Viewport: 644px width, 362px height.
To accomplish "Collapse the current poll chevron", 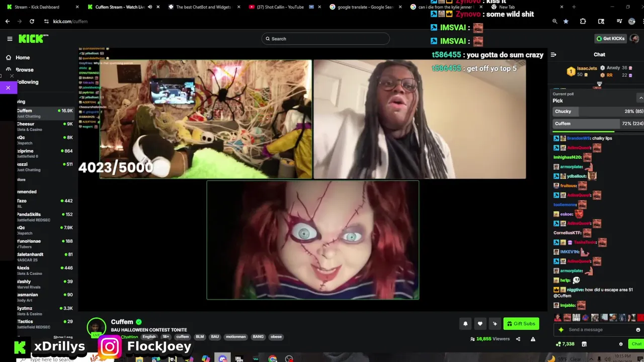I will (640, 97).
